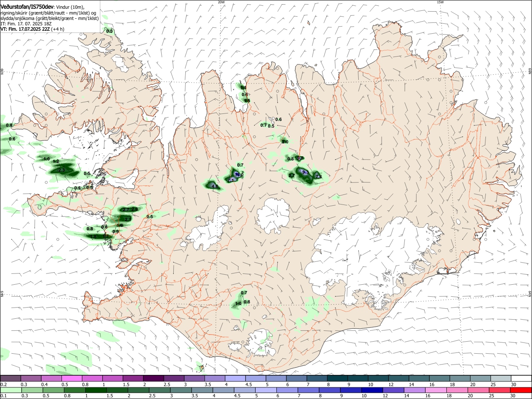Select the 'VT: Fim. 17.07.2025 22Z' valid-time line
This screenshot has height=399, width=532.
pos(25,29)
